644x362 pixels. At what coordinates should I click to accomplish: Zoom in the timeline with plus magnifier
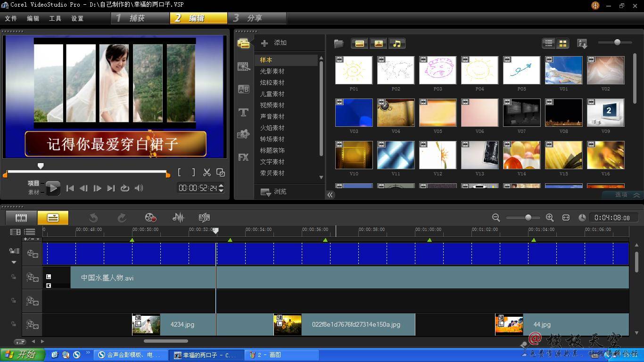point(550,217)
